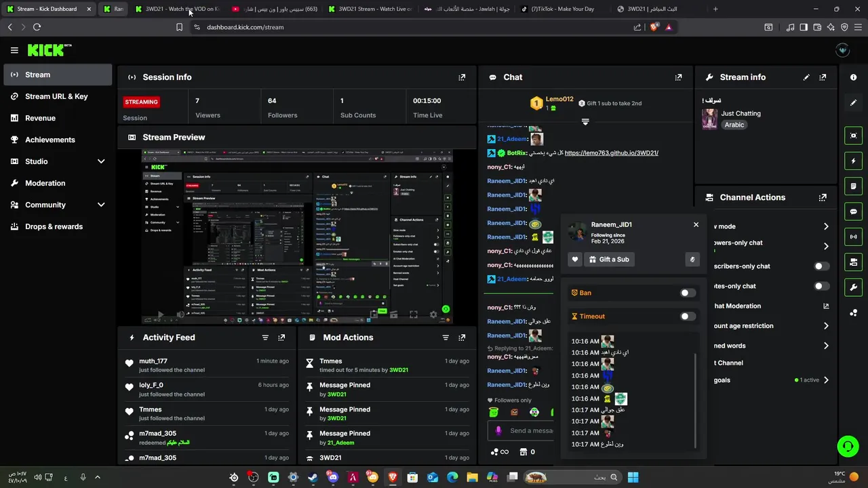Pop out the Mod Actions panel
The width and height of the screenshot is (868, 488).
pos(462,338)
